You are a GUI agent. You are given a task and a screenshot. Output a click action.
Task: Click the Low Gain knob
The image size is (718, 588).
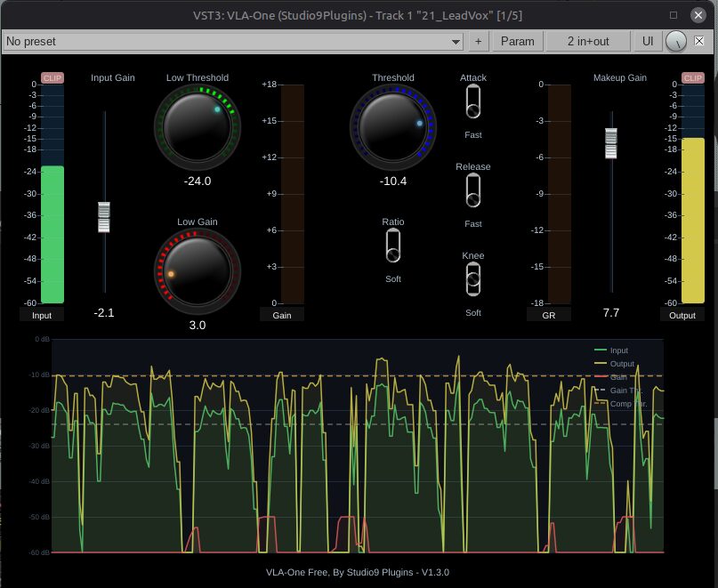[x=198, y=271]
